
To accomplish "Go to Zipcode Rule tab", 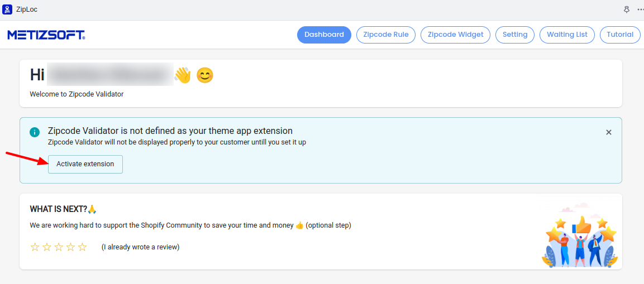I will (x=386, y=35).
